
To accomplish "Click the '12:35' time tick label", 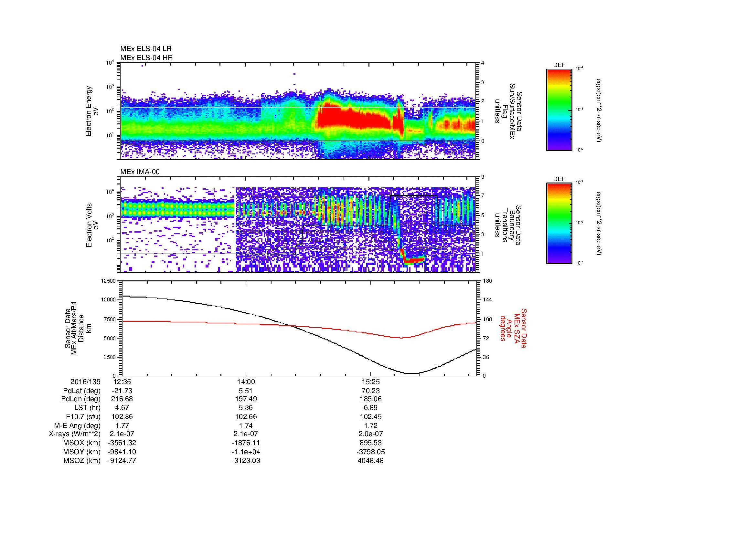I will (122, 382).
